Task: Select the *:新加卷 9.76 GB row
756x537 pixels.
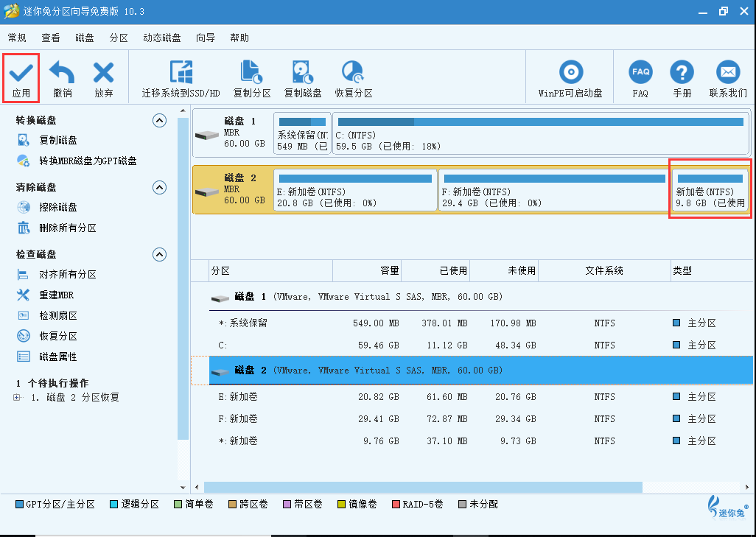Action: [x=481, y=441]
